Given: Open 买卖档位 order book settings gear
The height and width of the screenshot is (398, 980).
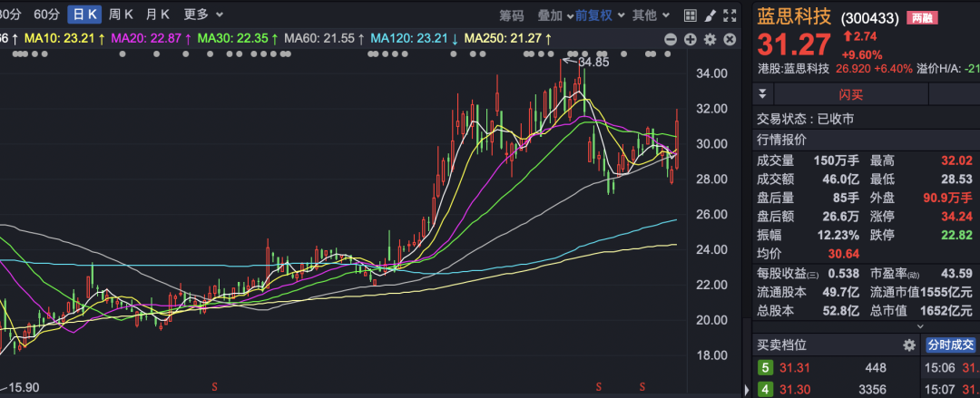Looking at the screenshot, I should [908, 345].
